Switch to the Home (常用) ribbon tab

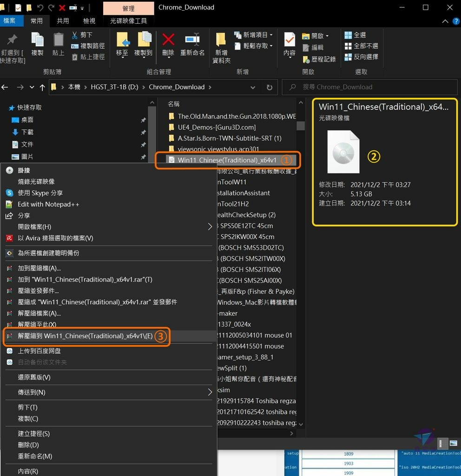click(x=37, y=20)
